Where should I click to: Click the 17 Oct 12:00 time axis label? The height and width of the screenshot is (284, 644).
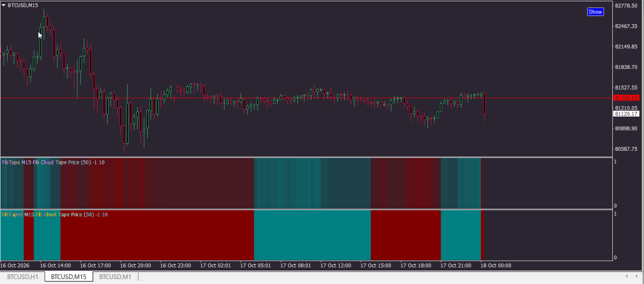336,265
